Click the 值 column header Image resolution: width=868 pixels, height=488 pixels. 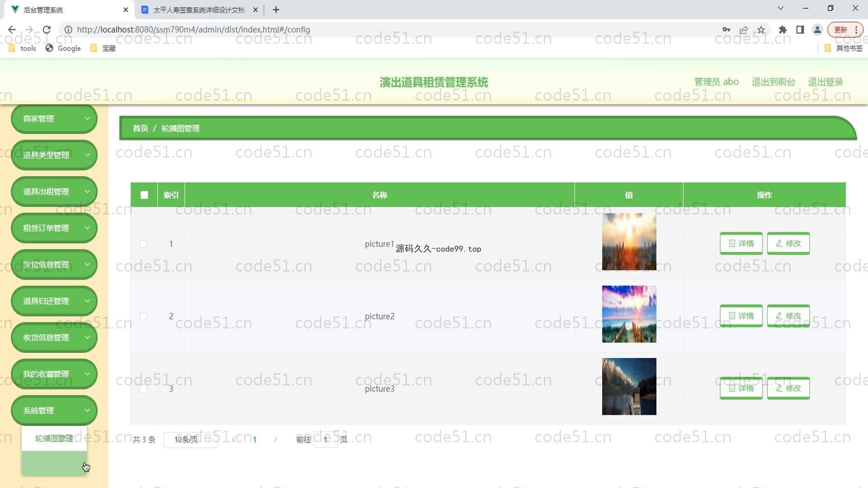(x=628, y=195)
